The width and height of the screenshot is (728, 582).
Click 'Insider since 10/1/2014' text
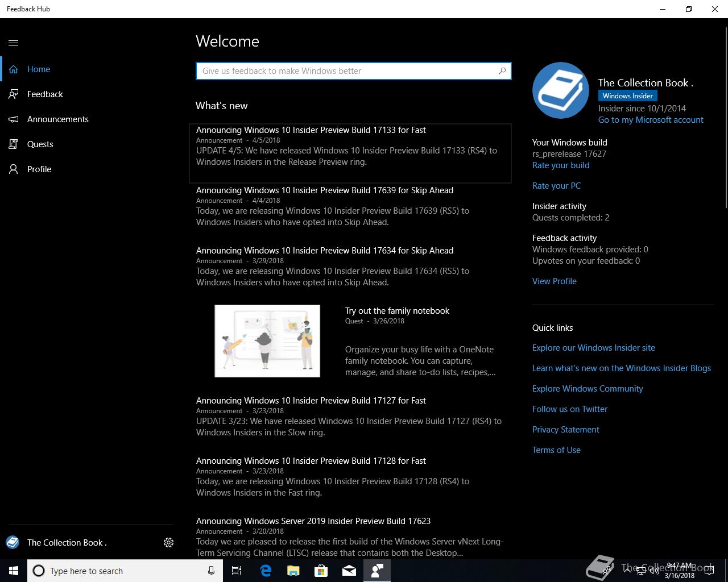(642, 109)
